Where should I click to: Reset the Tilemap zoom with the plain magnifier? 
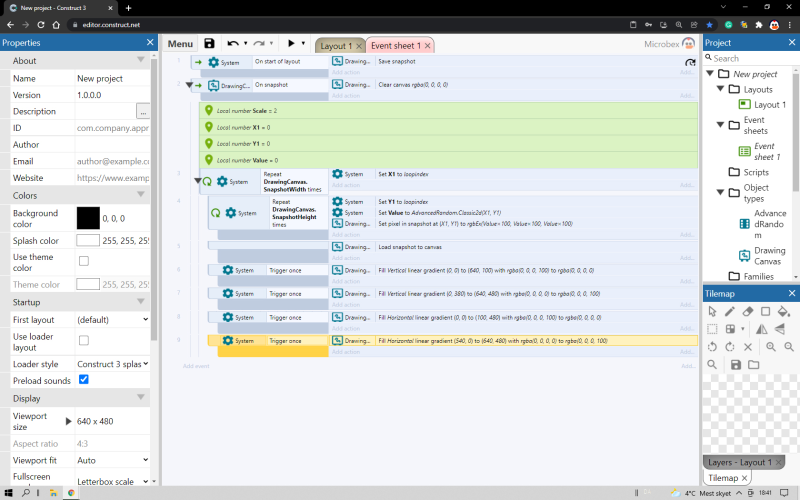712,364
